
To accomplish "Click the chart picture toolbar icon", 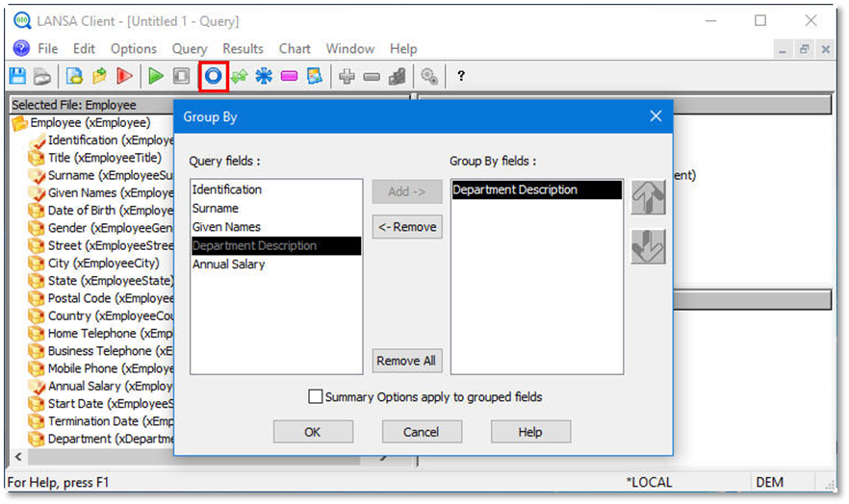I will click(315, 76).
